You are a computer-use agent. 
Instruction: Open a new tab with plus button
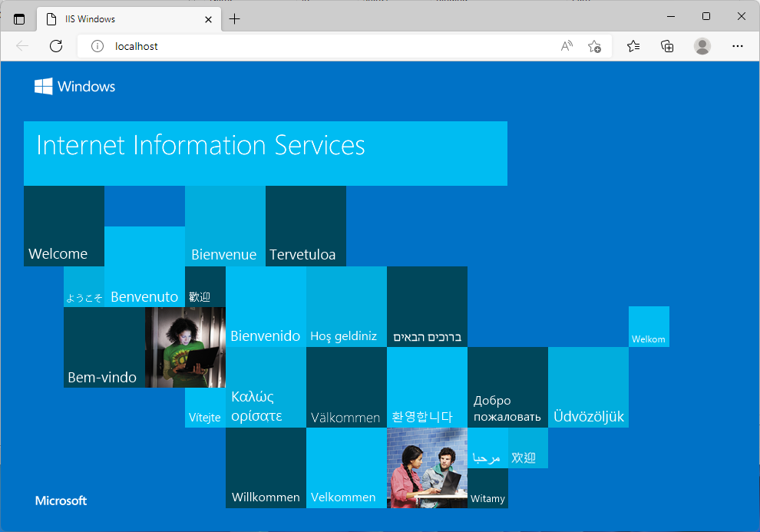(x=235, y=19)
